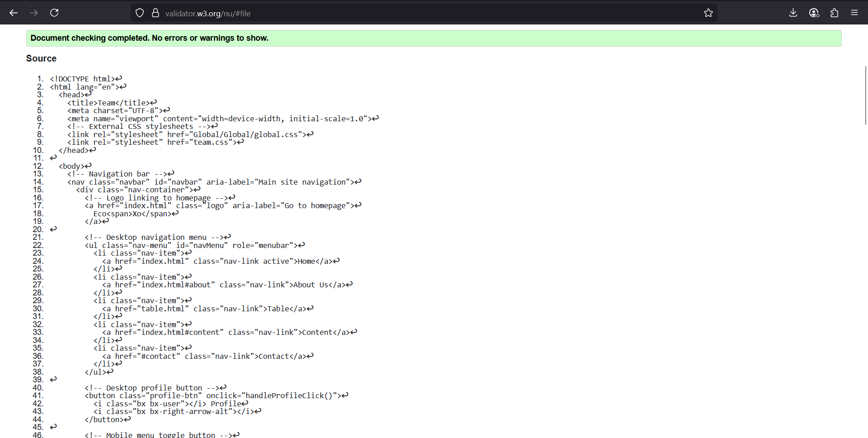The height and width of the screenshot is (438, 868).
Task: Bookmark this page with the star
Action: (708, 13)
